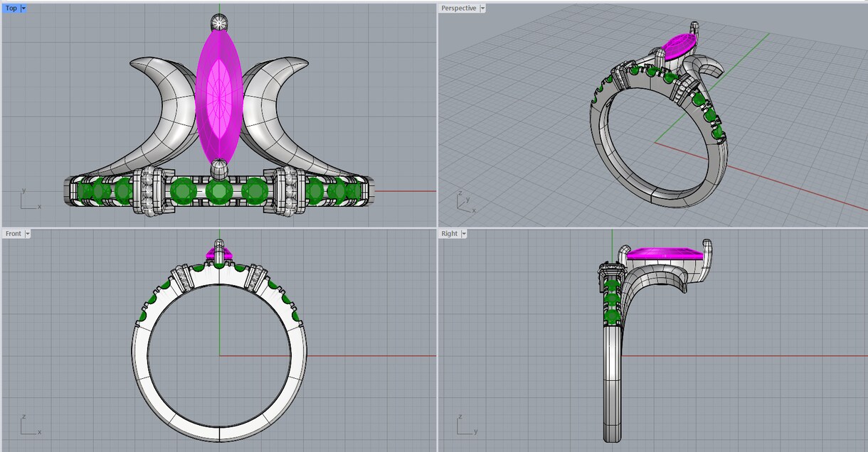Screen dimensions: 868x452
Task: Open the Right viewport dropdown arrow
Action: 464,234
